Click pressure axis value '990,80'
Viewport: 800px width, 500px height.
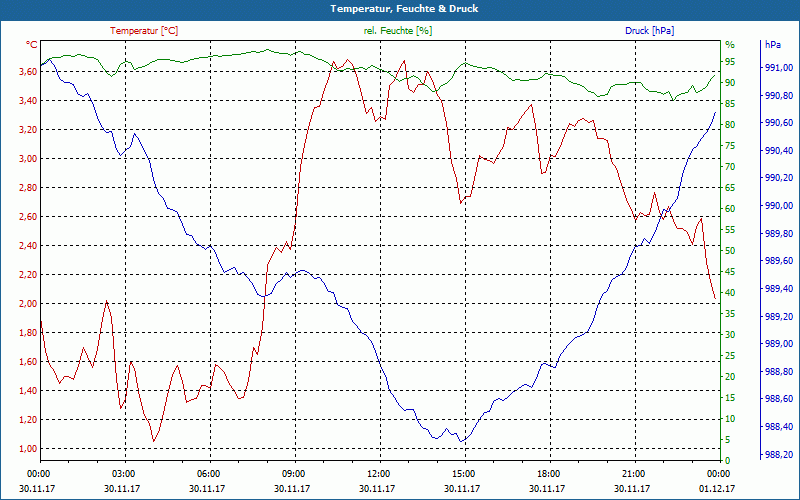pyautogui.click(x=779, y=96)
